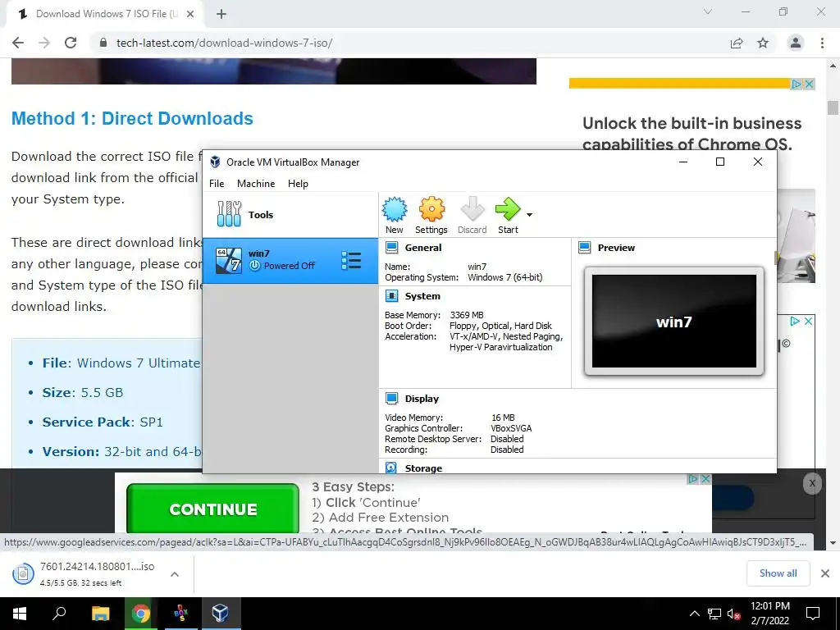Viewport: 840px width, 630px height.
Task: Open the System settings header link
Action: (422, 295)
